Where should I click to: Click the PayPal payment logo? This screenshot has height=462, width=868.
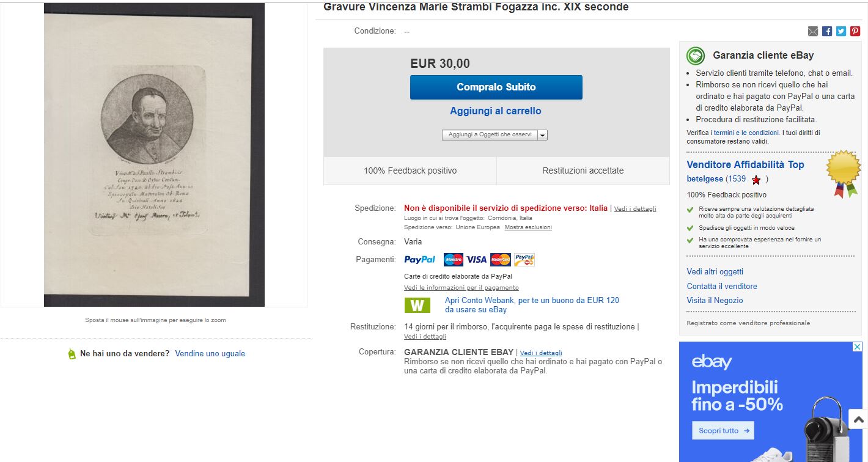pos(420,260)
